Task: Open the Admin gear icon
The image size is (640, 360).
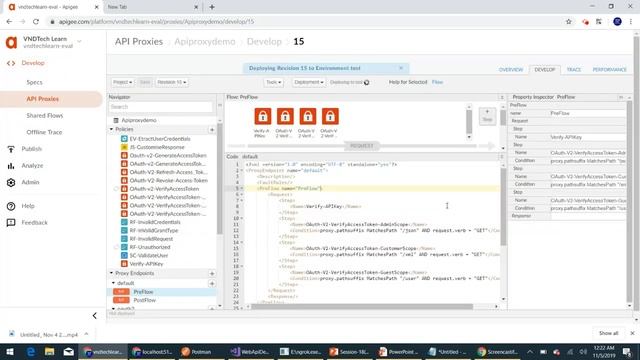Action: click(11, 182)
